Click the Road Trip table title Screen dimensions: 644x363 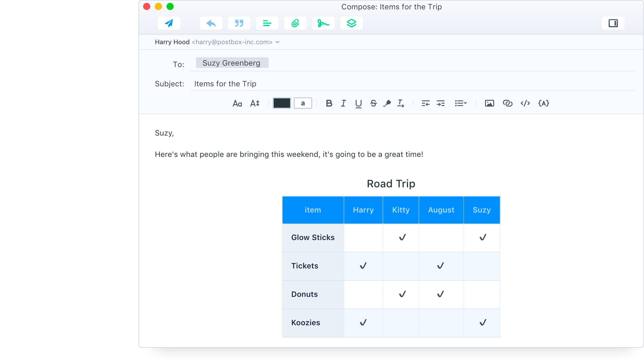coord(391,184)
